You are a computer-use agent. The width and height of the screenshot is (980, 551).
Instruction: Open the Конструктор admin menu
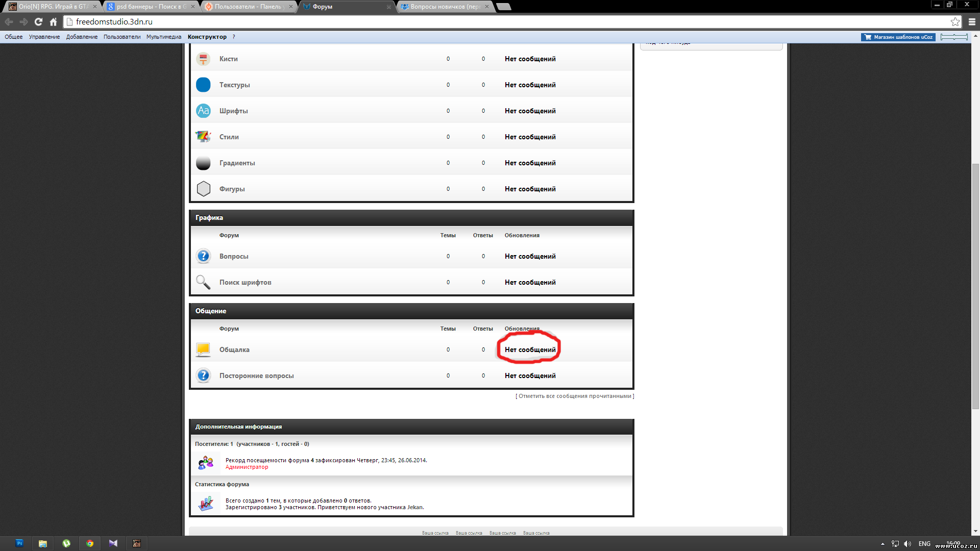[207, 37]
